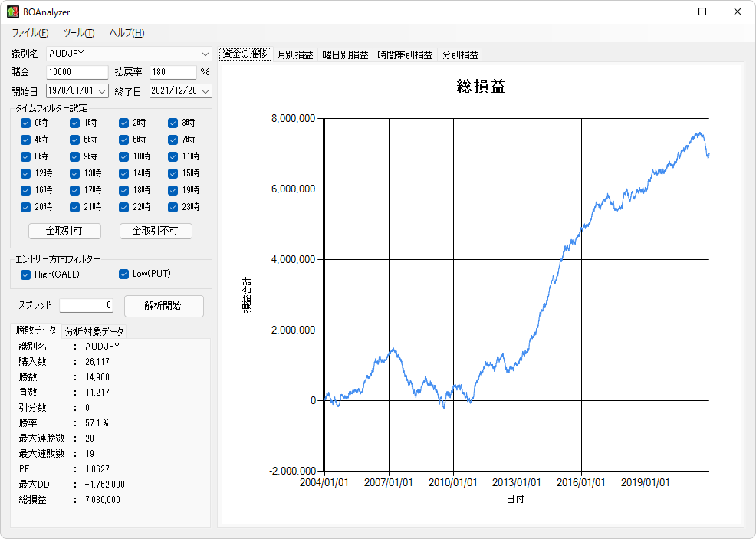Switch to the 月別損益 tab
Viewport: 756px width, 539px height.
[295, 55]
